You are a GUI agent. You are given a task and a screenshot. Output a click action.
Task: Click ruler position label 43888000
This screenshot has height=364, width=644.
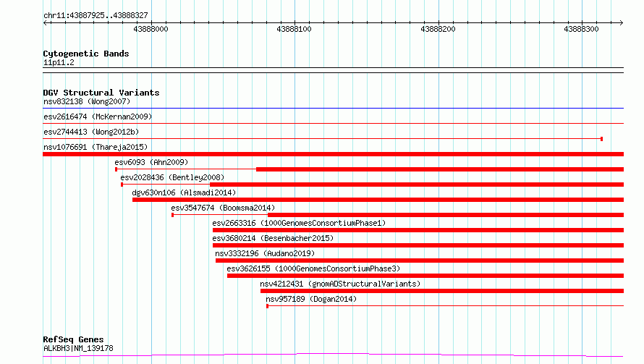coord(151,29)
